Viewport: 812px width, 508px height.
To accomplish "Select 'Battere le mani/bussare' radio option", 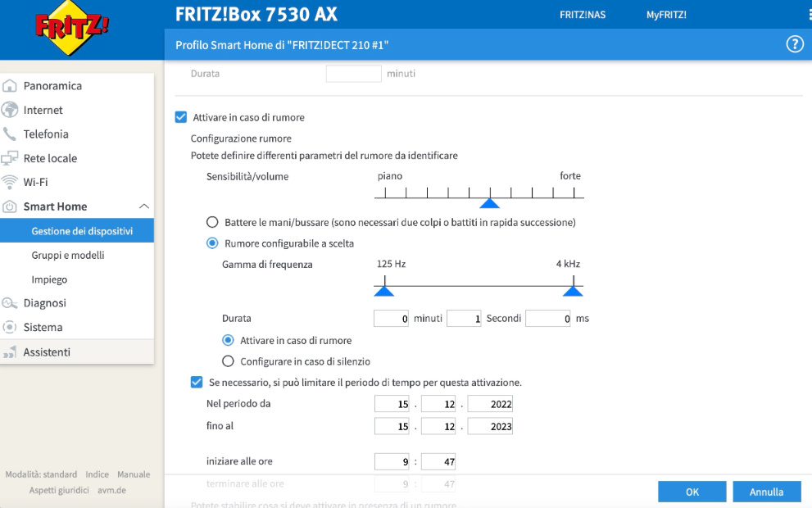I will [x=212, y=222].
